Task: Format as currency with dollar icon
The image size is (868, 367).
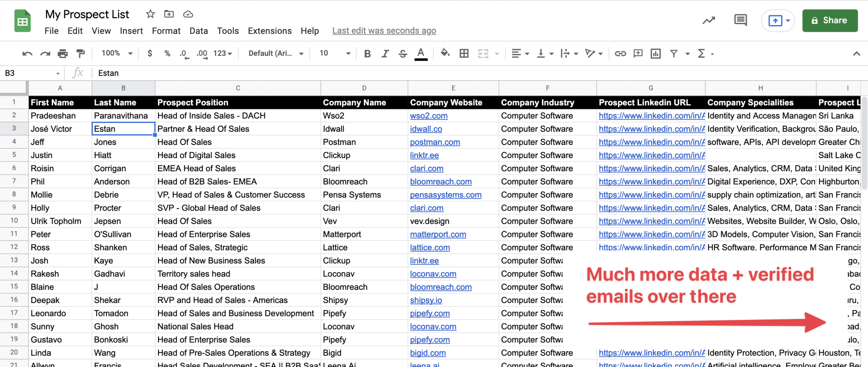Action: 150,53
